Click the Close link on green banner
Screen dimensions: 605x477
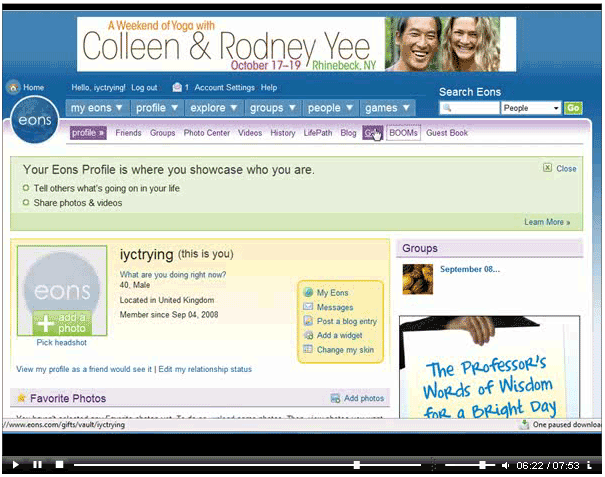pos(566,169)
